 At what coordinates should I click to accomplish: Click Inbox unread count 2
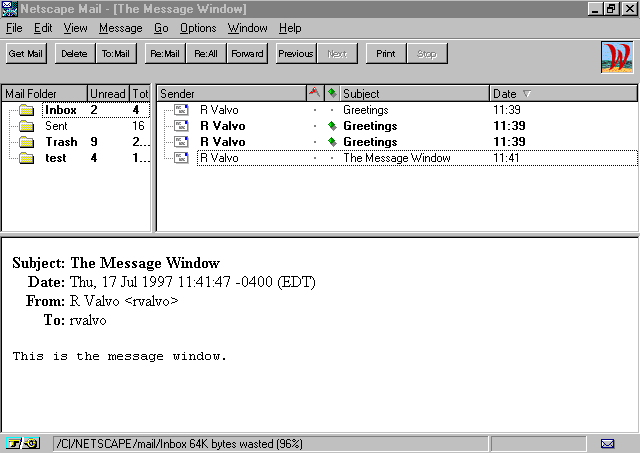[x=94, y=110]
